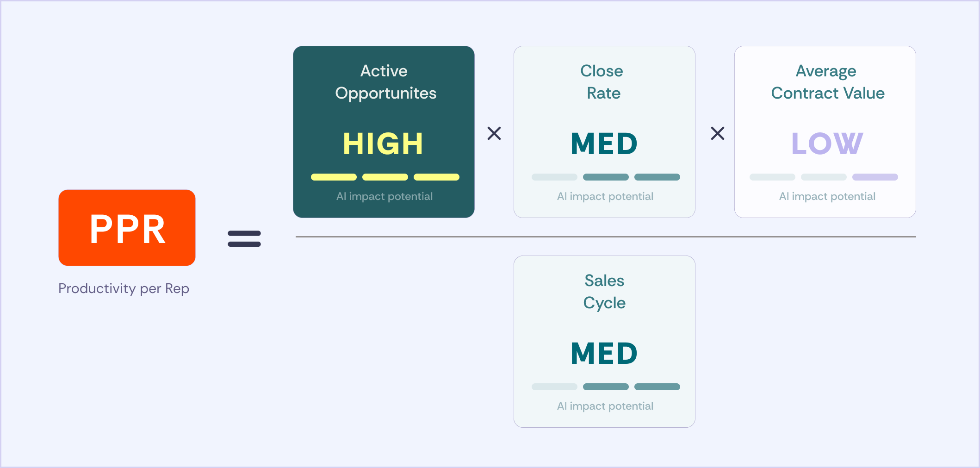
Task: Select the equals sign symbol
Action: (x=244, y=239)
